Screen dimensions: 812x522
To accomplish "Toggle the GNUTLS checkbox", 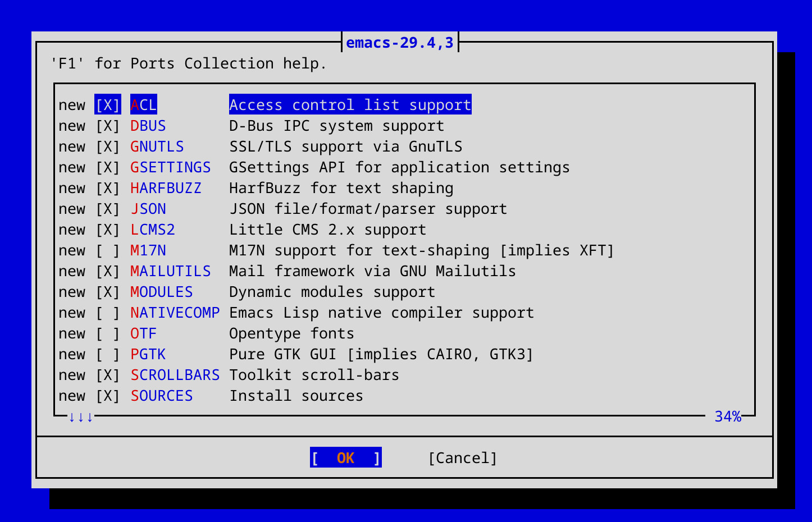I will point(108,146).
